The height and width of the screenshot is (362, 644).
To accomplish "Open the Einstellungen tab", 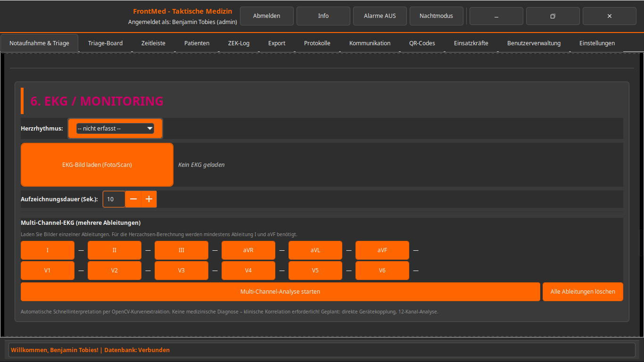I will click(x=597, y=43).
